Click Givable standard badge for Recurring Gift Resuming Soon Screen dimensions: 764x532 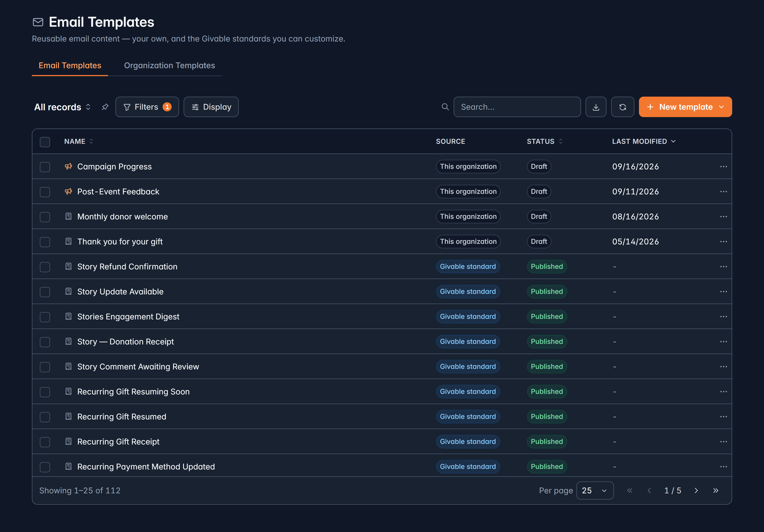[468, 392]
